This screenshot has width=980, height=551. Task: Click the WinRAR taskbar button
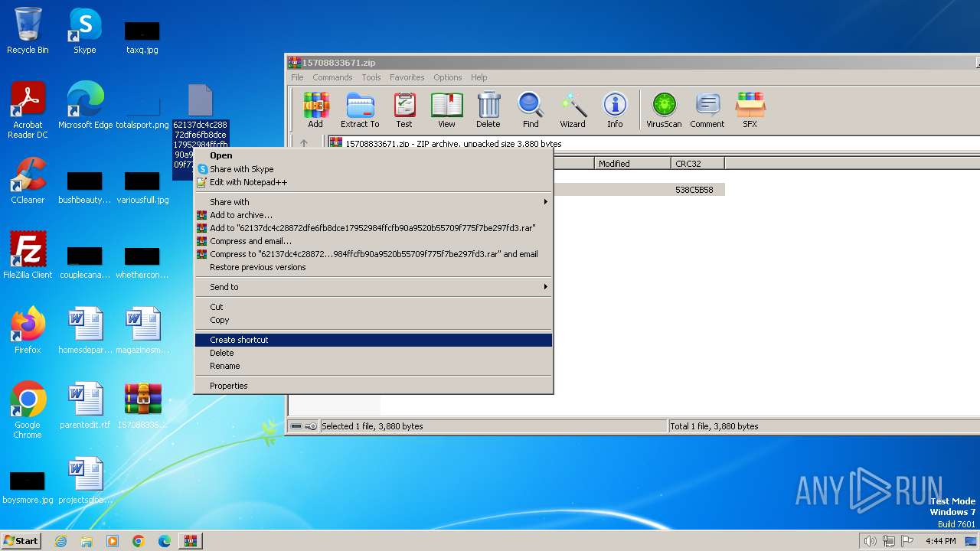[x=190, y=541]
